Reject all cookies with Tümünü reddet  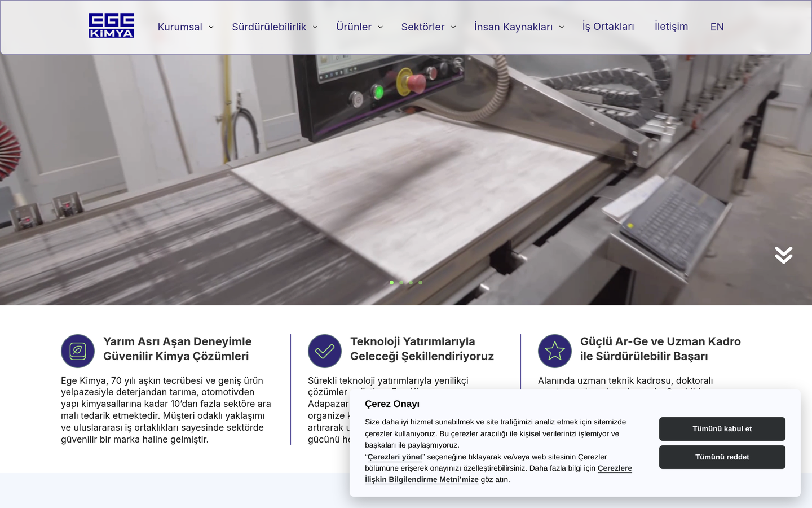[722, 457]
